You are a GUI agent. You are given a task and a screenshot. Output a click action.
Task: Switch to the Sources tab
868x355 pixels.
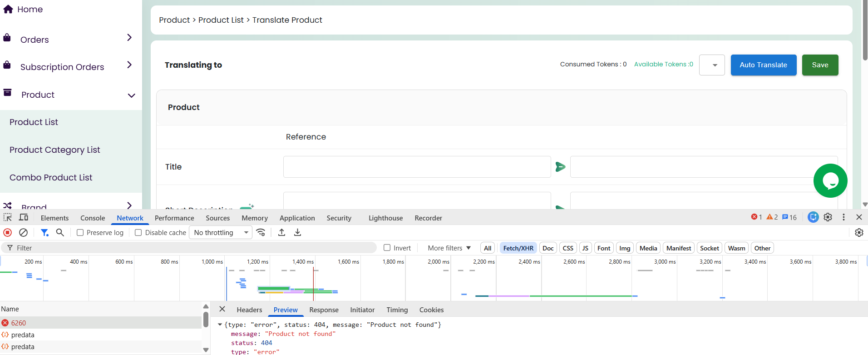click(218, 218)
